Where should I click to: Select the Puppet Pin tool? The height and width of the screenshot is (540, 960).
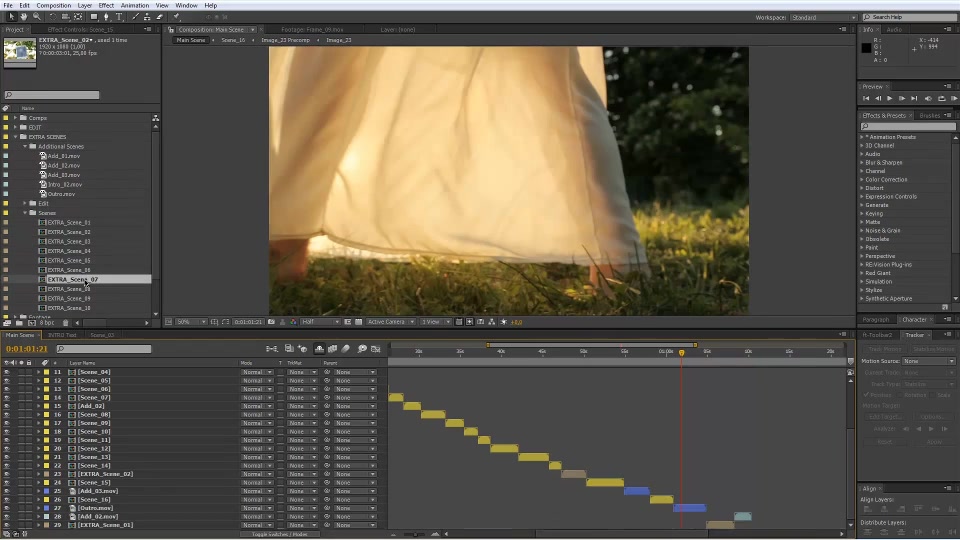[x=176, y=17]
